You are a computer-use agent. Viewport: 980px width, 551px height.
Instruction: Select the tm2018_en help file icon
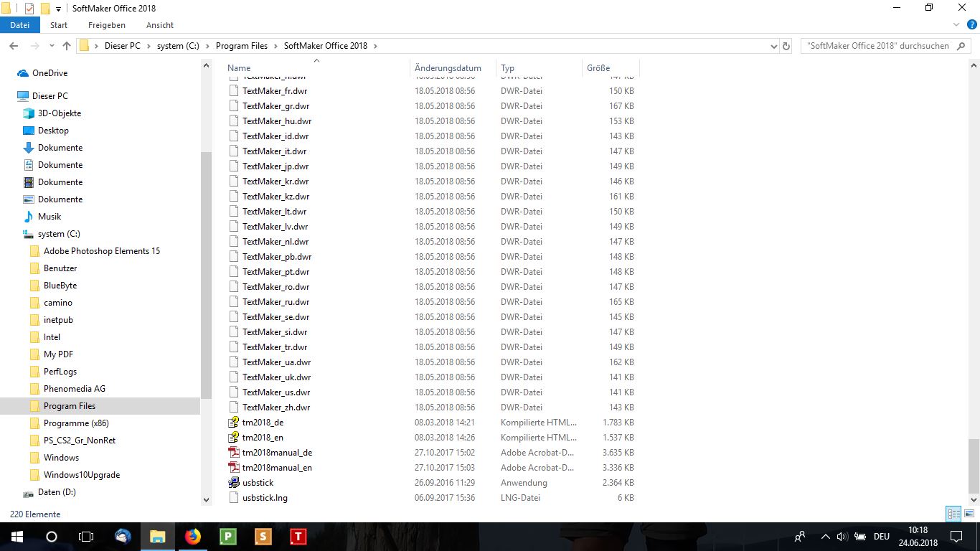233,438
